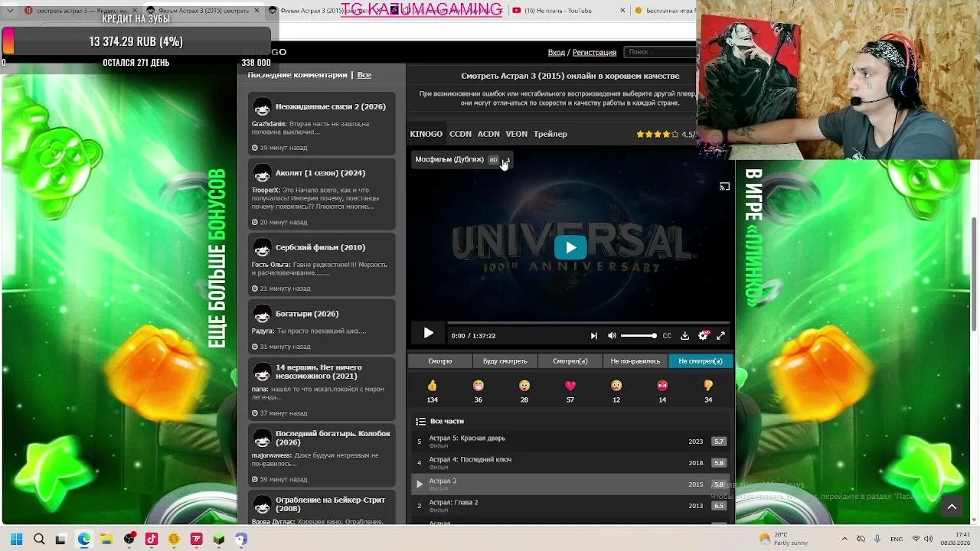Open Астрал: Глава 2 from the parts list

coord(570,506)
